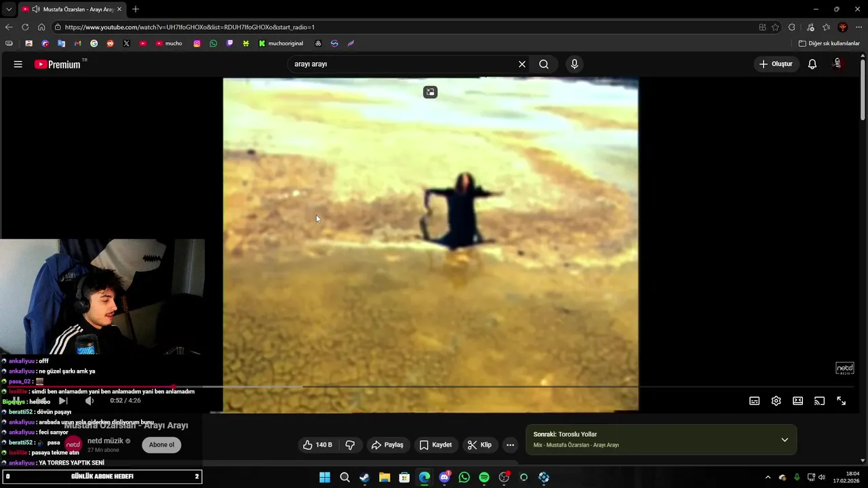
Task: Open the YouTube account avatar menu
Action: [x=838, y=64]
